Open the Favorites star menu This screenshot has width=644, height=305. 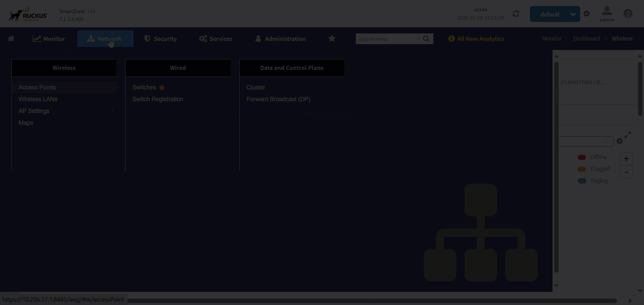pos(332,38)
